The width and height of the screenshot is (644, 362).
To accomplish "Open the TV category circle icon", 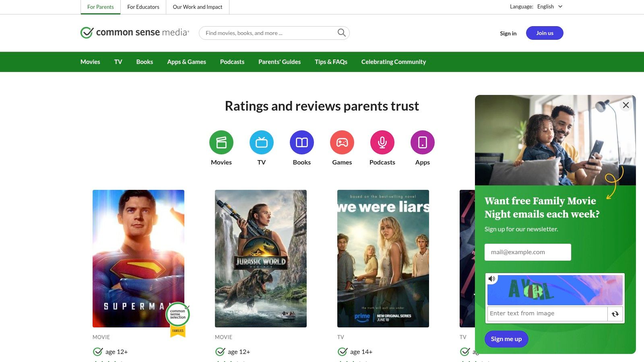I will [x=262, y=142].
